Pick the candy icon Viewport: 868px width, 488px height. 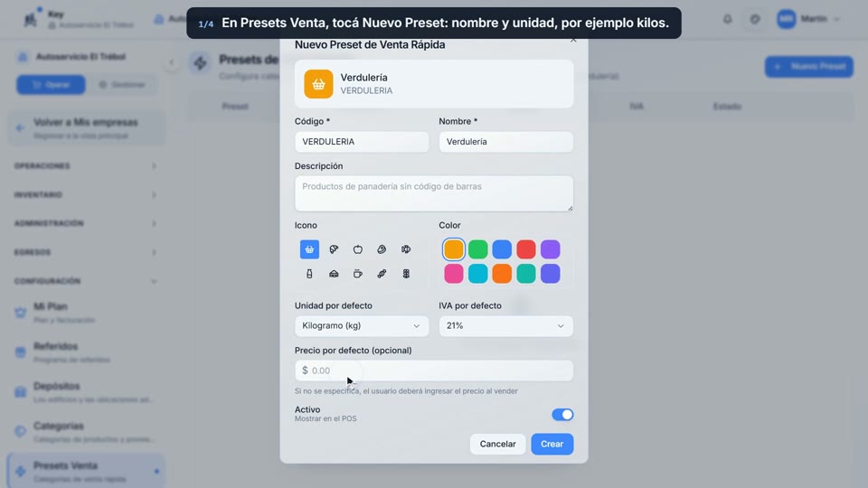pos(382,274)
